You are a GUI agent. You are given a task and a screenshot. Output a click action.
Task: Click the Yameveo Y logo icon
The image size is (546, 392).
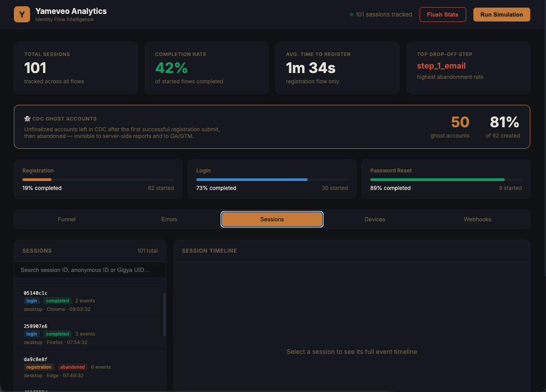22,14
